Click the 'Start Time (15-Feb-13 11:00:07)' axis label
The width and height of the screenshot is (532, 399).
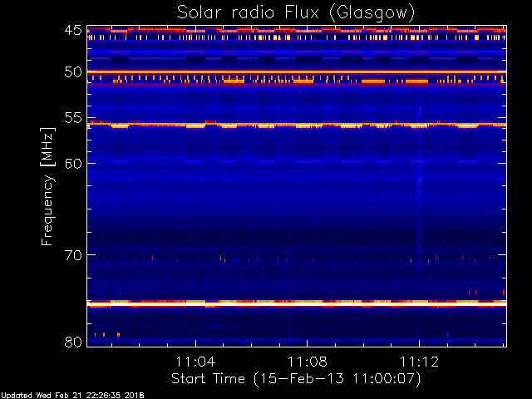[295, 379]
